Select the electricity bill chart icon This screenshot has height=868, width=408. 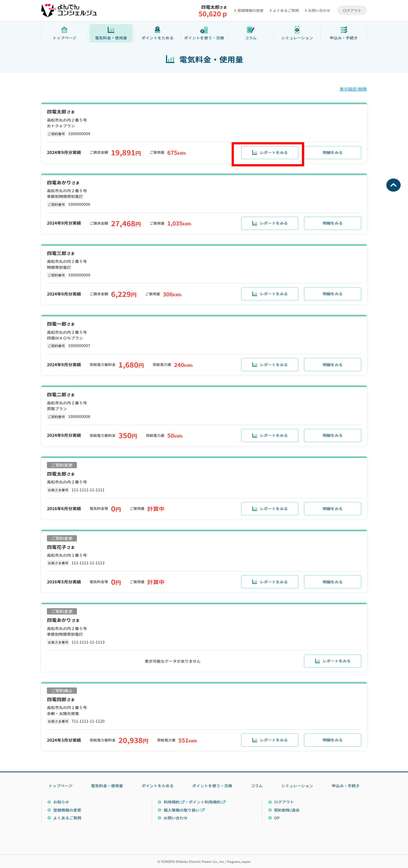(x=111, y=30)
